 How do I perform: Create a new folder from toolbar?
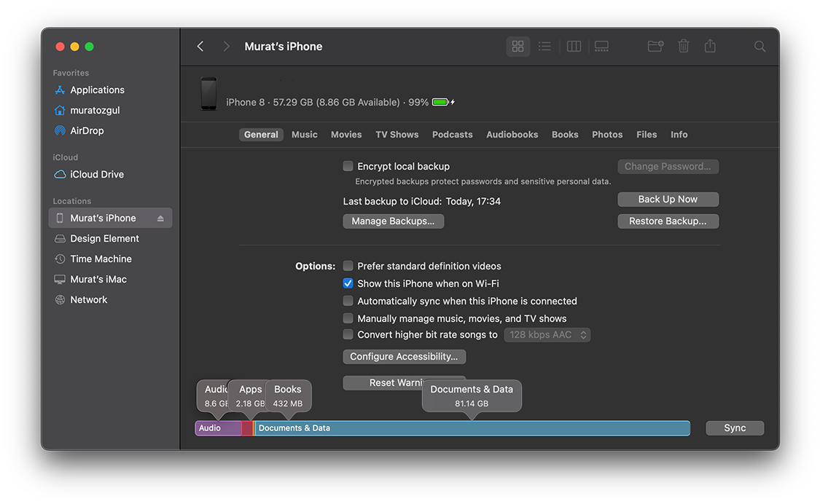pos(655,47)
